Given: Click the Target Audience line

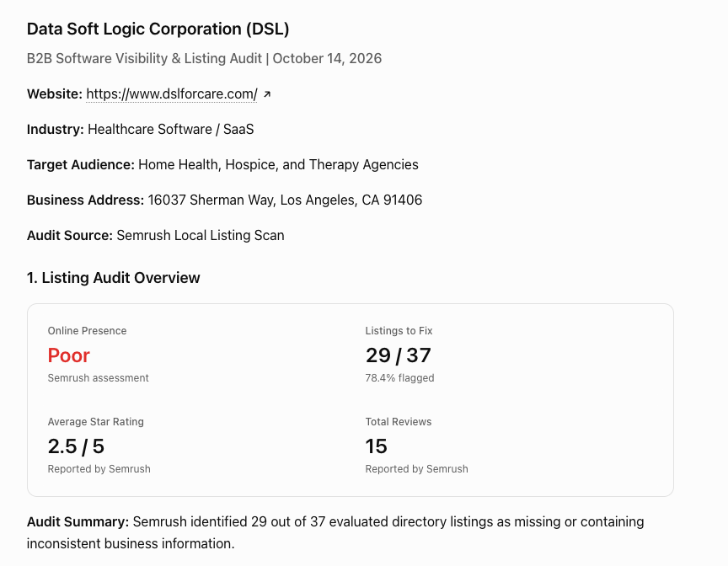Looking at the screenshot, I should pos(222,165).
